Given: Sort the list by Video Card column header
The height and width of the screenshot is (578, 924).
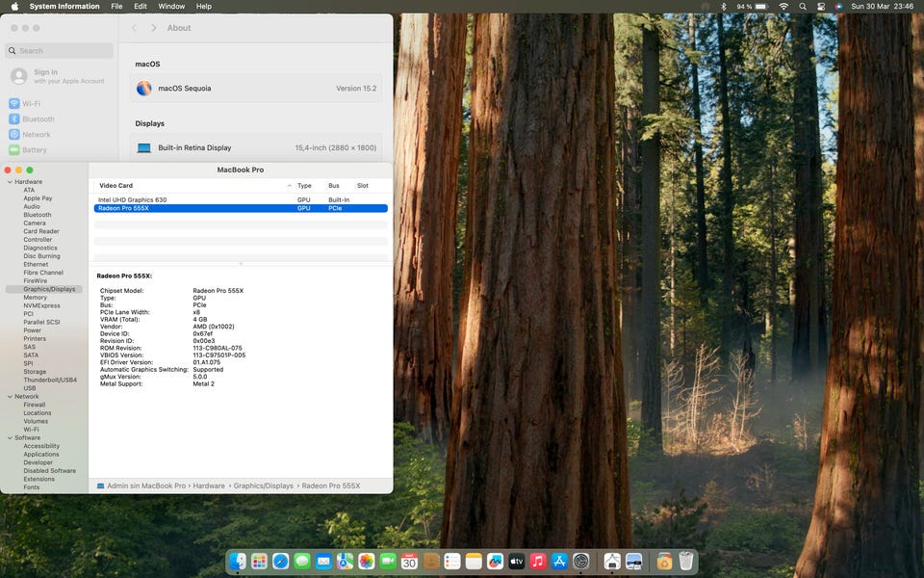Looking at the screenshot, I should pos(116,185).
